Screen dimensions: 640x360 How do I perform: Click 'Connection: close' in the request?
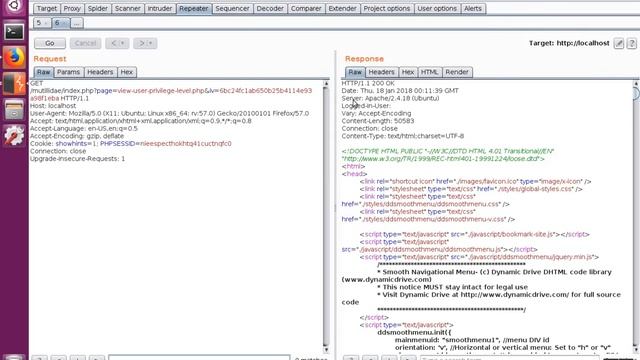click(x=58, y=151)
